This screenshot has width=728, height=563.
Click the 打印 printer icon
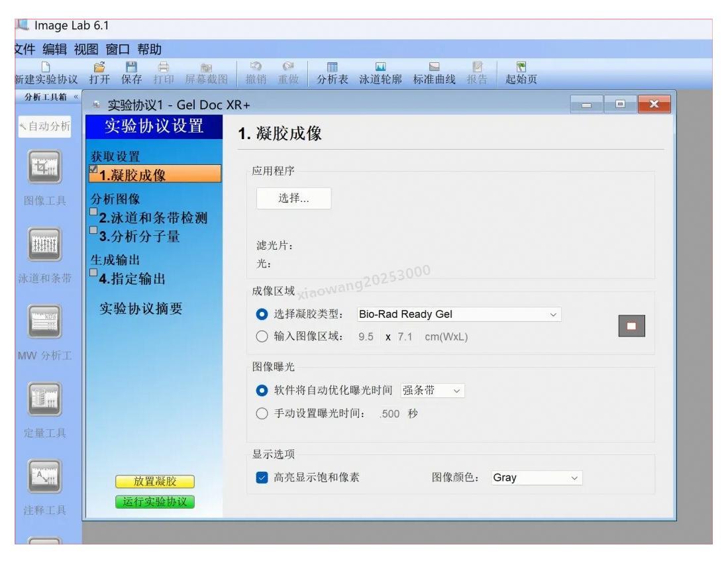click(x=164, y=67)
